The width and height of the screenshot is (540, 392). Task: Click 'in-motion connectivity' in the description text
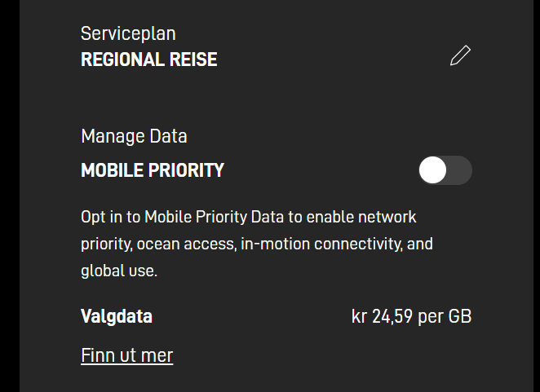click(x=321, y=244)
